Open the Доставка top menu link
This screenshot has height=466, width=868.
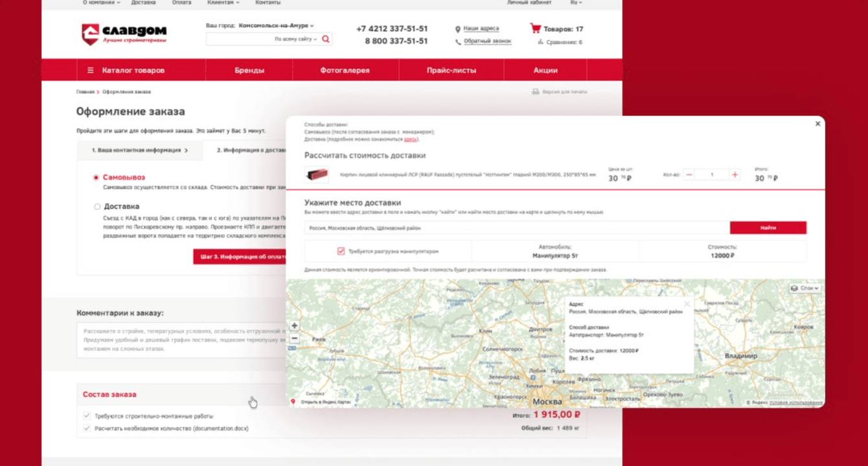(143, 3)
